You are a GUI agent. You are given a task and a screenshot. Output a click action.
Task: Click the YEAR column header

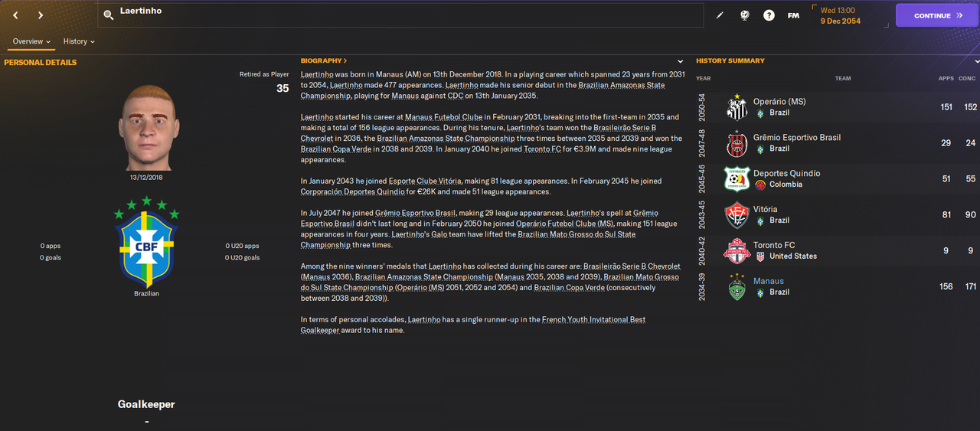703,78
